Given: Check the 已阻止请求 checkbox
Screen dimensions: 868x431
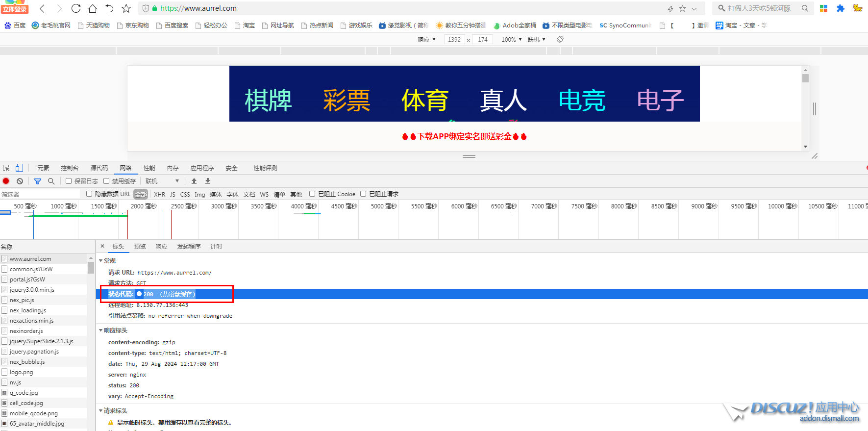Looking at the screenshot, I should click(x=363, y=194).
